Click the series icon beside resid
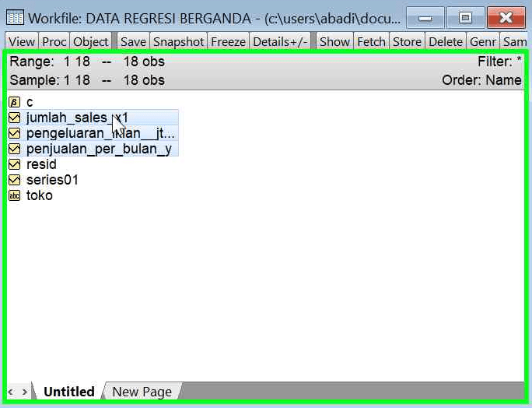This screenshot has height=408, width=532. click(x=14, y=164)
